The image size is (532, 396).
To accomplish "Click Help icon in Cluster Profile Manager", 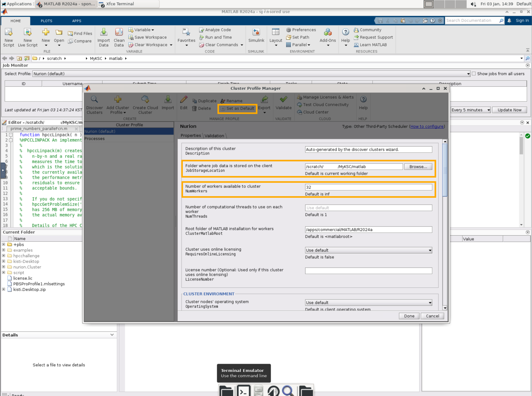I will click(x=363, y=99).
